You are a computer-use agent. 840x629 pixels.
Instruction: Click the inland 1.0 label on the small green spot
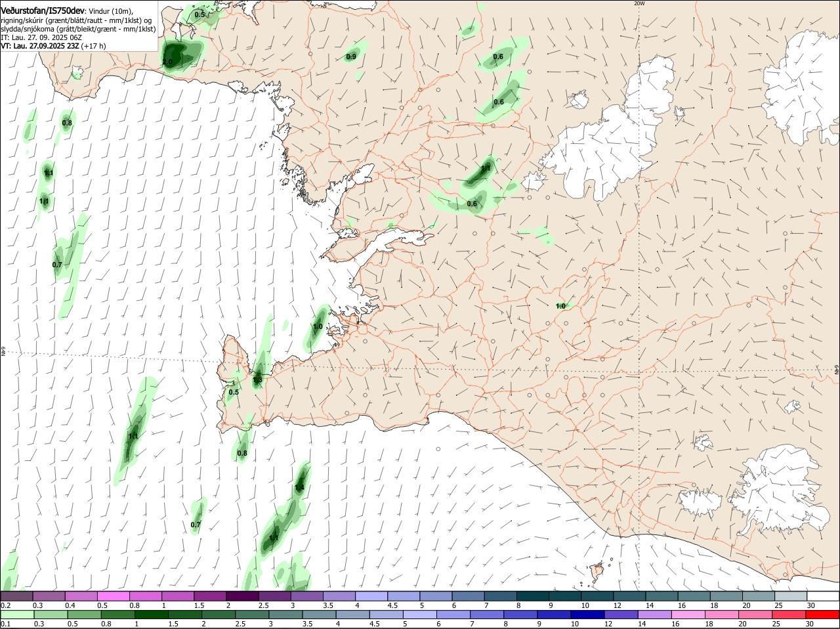coord(561,306)
